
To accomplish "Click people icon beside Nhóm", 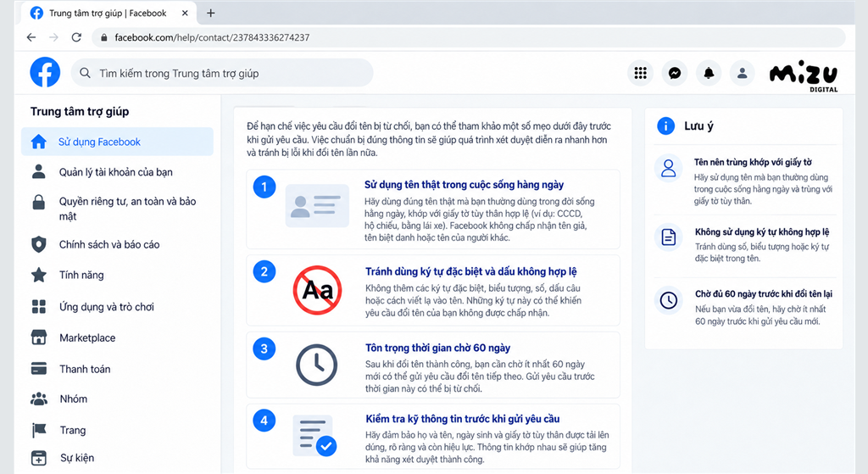I will click(39, 399).
